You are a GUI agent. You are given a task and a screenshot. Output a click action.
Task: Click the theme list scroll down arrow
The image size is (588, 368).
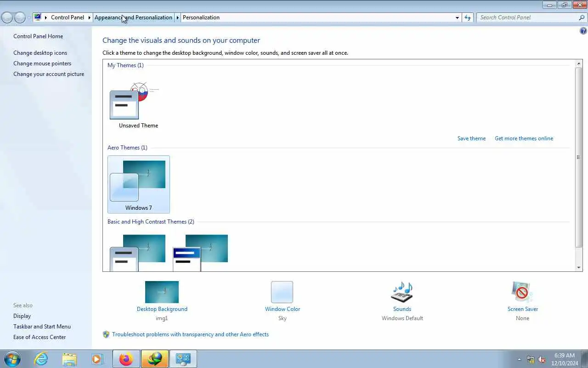[579, 267]
